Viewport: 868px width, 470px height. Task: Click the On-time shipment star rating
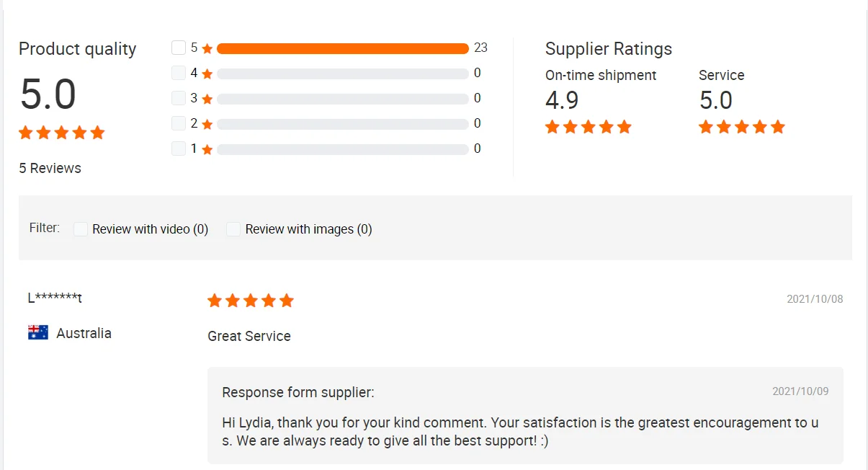coord(588,127)
